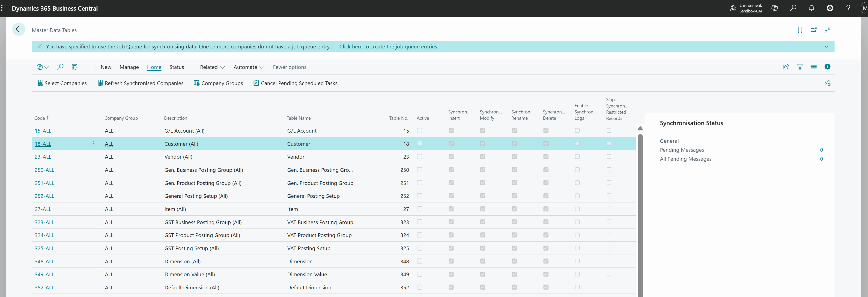This screenshot has width=868, height=297.
Task: Toggle Active checkbox for 15-ALL
Action: coord(420,130)
